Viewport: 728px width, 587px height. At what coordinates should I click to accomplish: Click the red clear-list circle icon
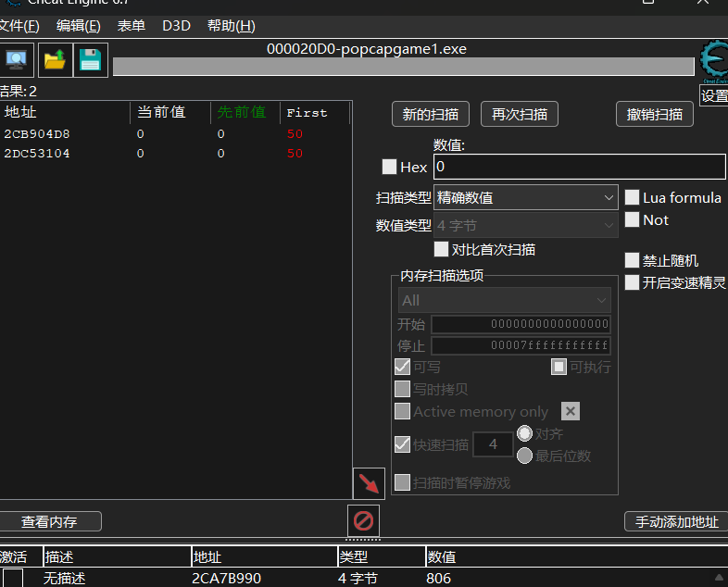click(x=363, y=520)
